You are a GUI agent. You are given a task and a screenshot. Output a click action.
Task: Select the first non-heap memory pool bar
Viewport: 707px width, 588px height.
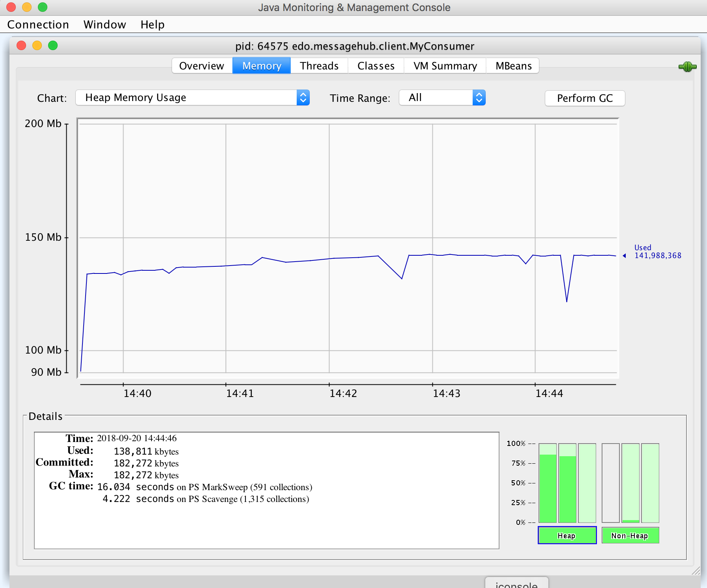pos(611,483)
